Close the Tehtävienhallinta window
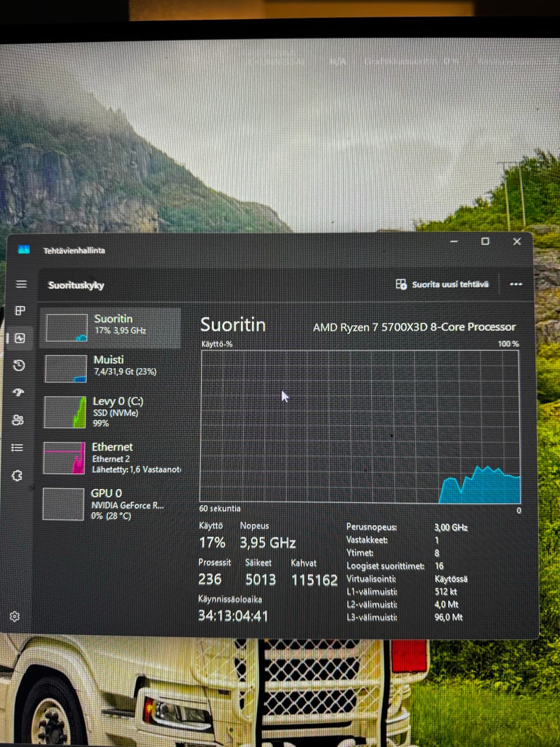 (517, 241)
